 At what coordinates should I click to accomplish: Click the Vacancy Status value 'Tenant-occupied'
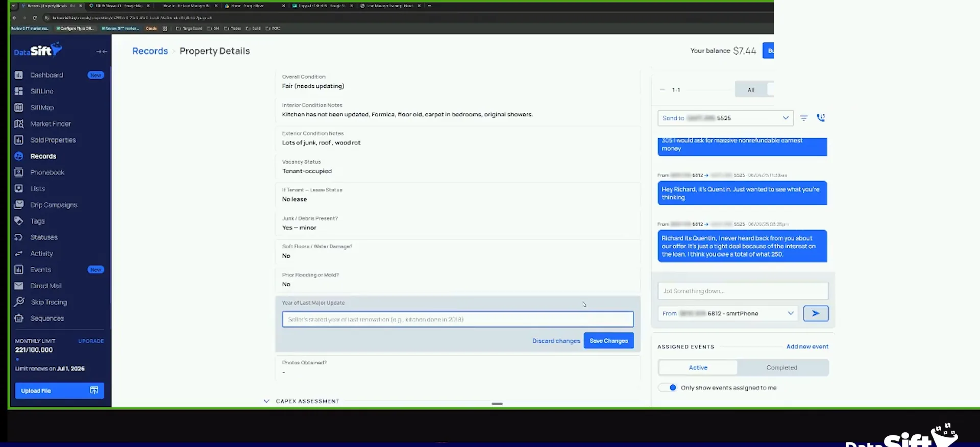[307, 171]
